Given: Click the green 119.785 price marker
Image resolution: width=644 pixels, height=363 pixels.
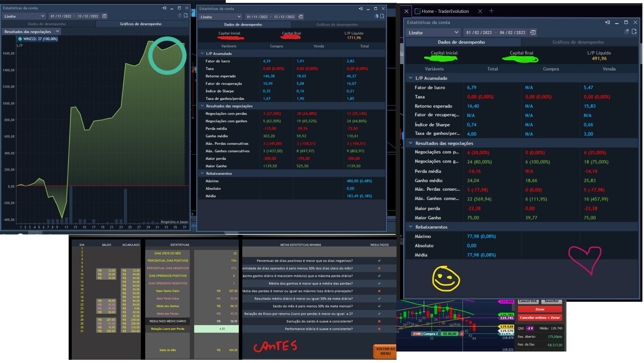Looking at the screenshot, I should [506, 315].
